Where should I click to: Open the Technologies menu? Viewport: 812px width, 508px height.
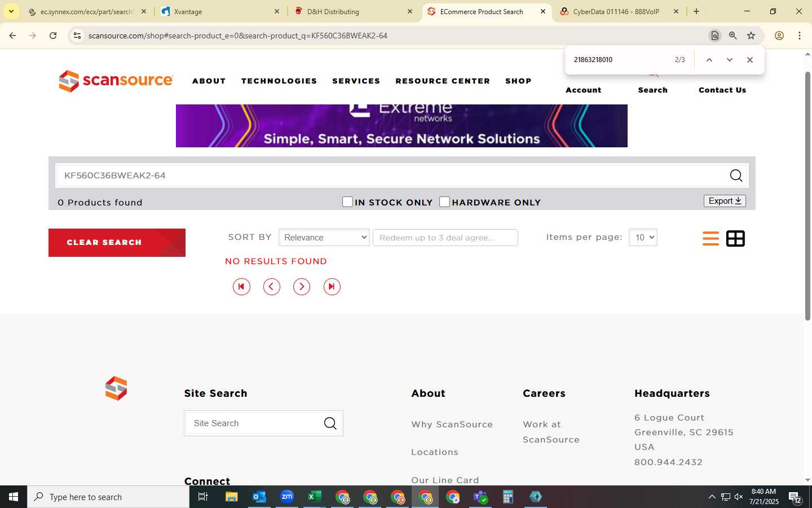click(x=279, y=81)
